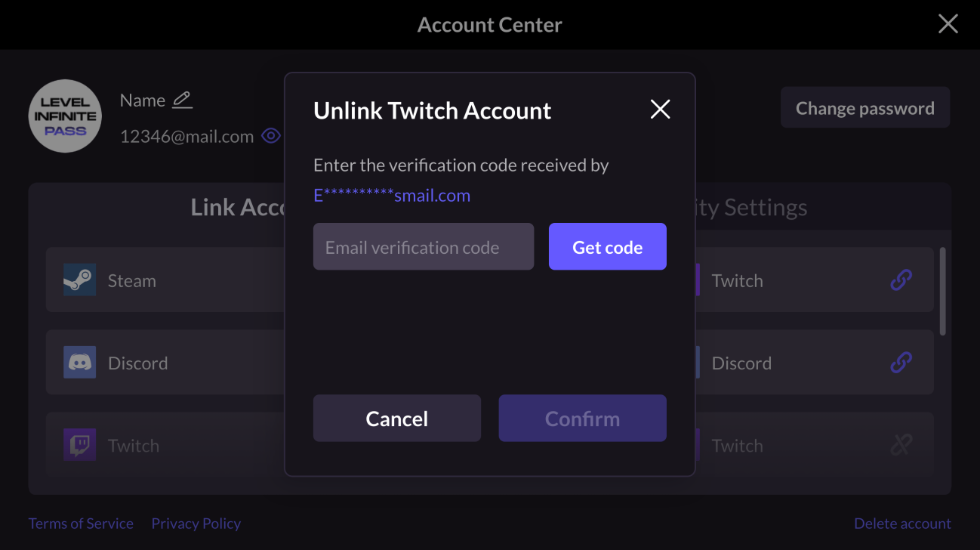Click the Steam logo icon
Viewport: 980px width, 550px height.
pos(79,280)
